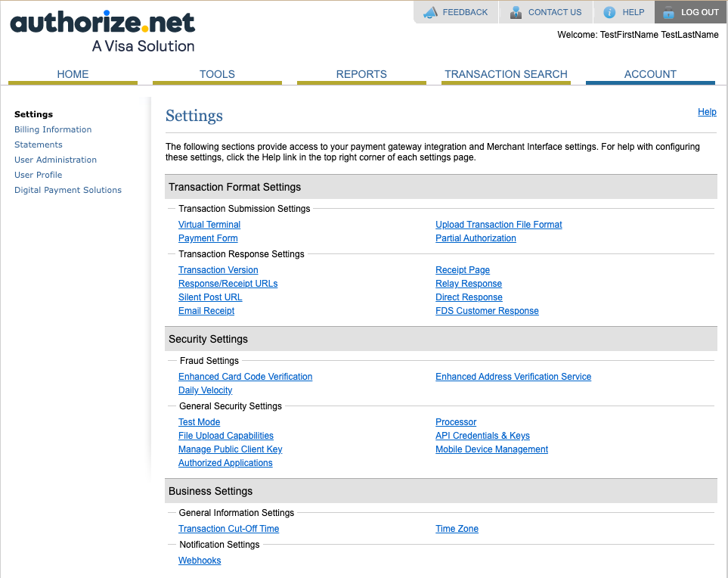Open the Transaction Version link
728x578 pixels.
pyautogui.click(x=218, y=270)
